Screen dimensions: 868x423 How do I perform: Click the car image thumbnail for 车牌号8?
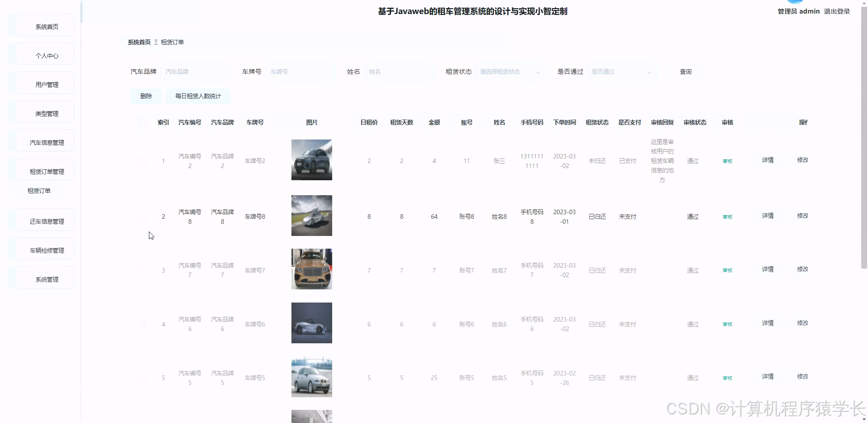pyautogui.click(x=311, y=216)
